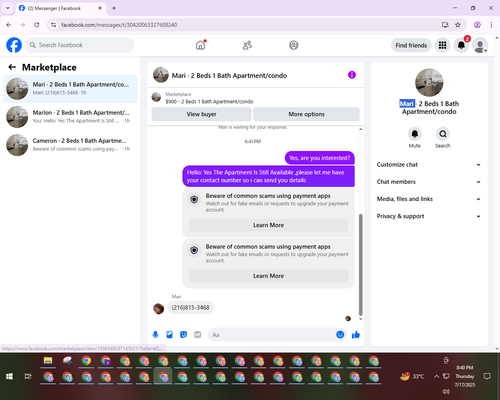Screen dimensions: 500x400
Task: Open the Friends icon in top navigation
Action: (x=247, y=45)
